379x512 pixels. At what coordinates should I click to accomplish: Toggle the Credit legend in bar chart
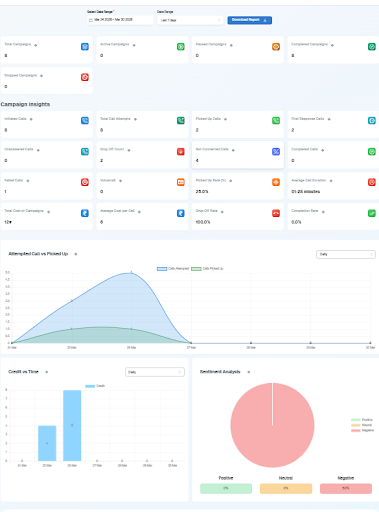(95, 386)
